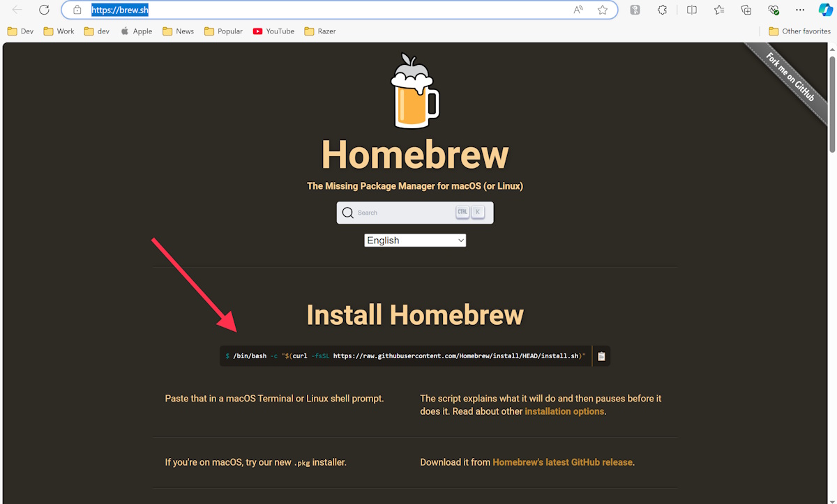Copy the install command with the clipboard icon
Viewport: 837px width, 504px height.
tap(601, 356)
